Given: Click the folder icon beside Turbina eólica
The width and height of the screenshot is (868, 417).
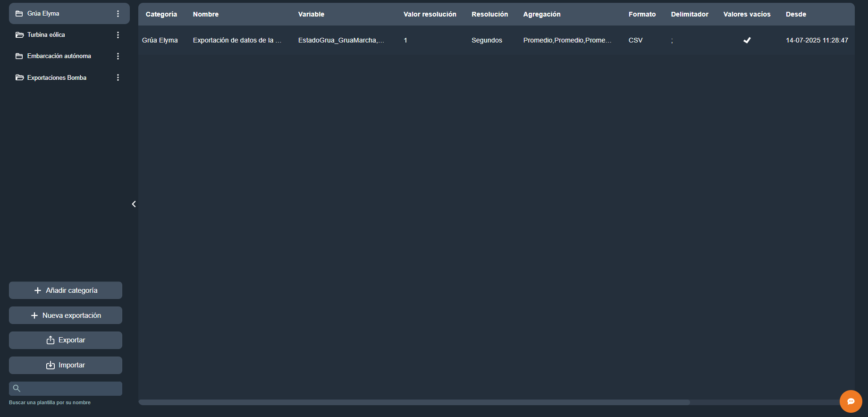Looking at the screenshot, I should 19,35.
